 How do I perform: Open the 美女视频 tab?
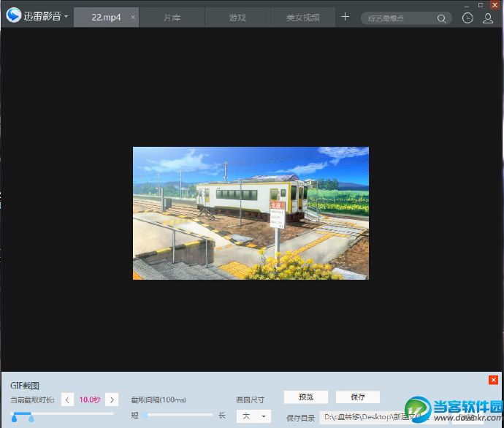coord(303,18)
